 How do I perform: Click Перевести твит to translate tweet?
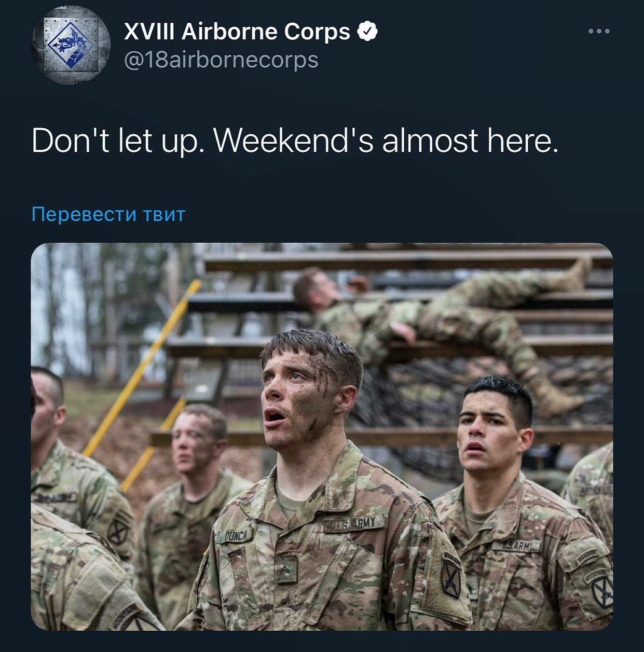point(108,214)
